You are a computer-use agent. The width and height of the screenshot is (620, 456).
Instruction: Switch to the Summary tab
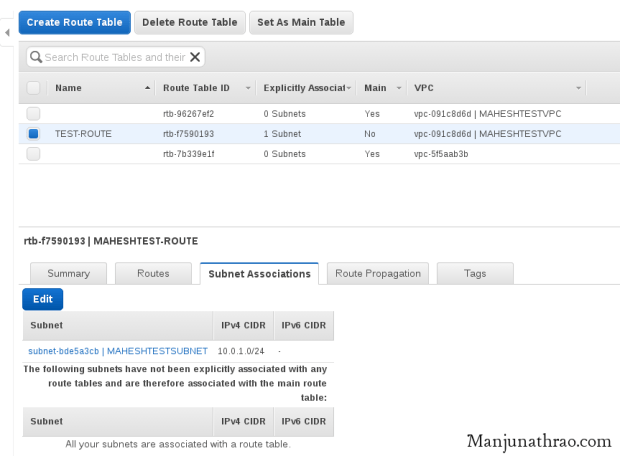point(68,273)
